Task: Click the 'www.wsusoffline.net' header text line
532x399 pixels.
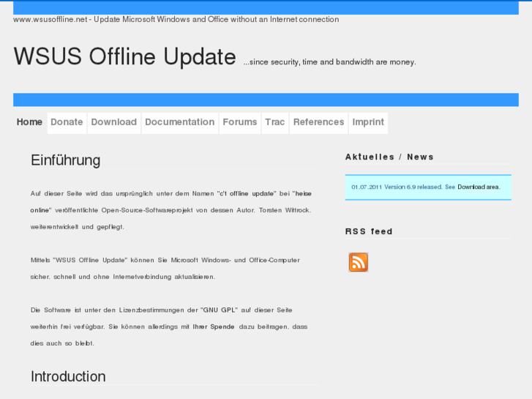Action: [176, 19]
